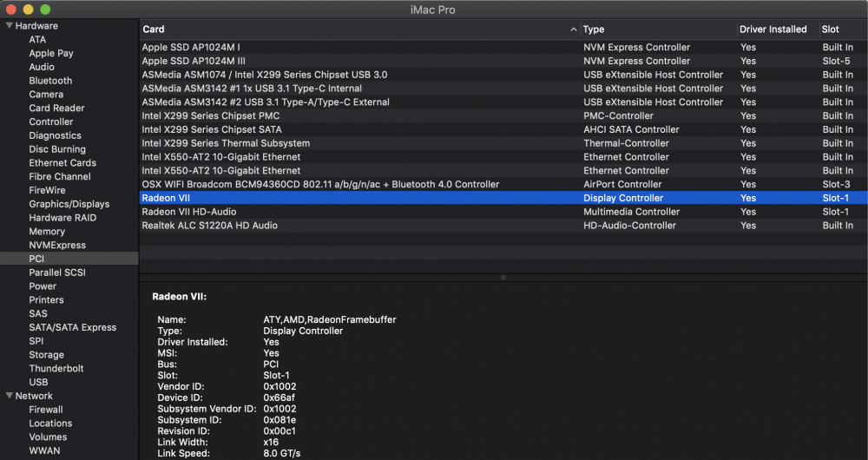The image size is (868, 460).
Task: Collapse the Hardware section triangle
Action: [x=10, y=25]
